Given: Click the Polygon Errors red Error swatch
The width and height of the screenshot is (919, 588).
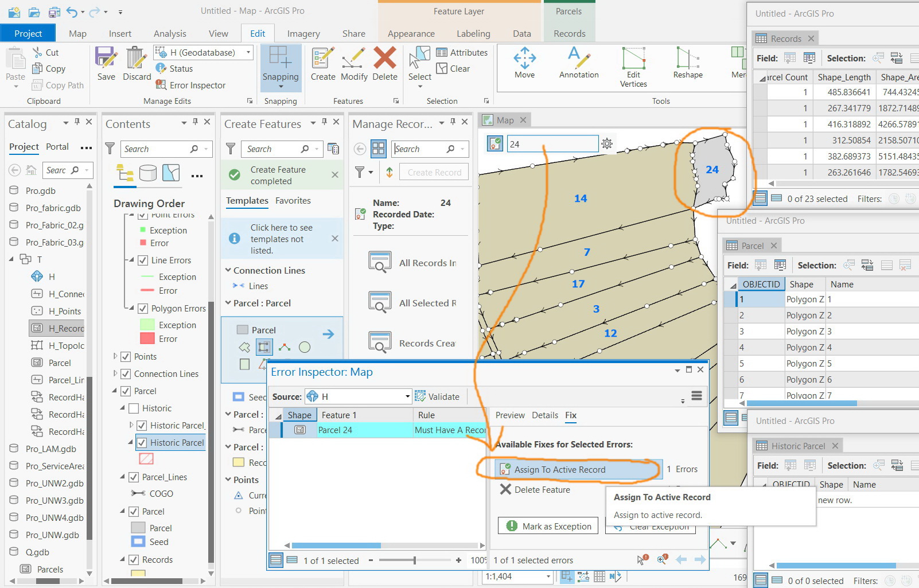Looking at the screenshot, I should click(147, 339).
